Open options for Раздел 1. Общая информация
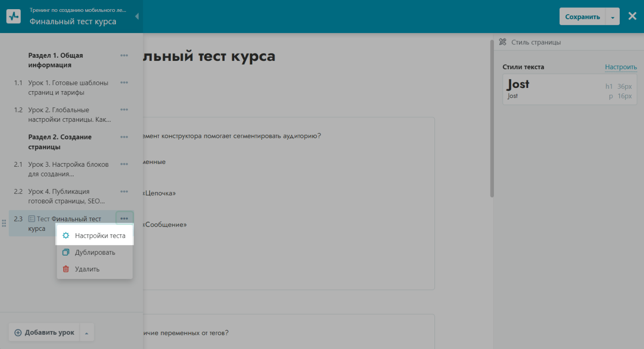 tap(124, 55)
